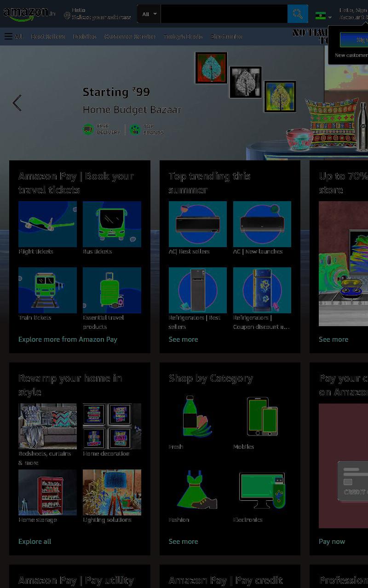Open the hamburger All menu
Image resolution: width=368 pixels, height=588 pixels.
14,36
